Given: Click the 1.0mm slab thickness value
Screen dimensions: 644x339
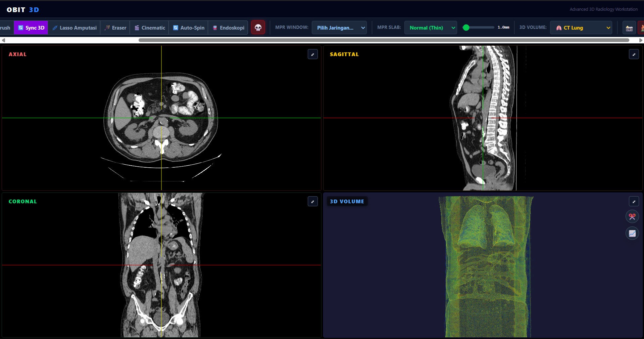Looking at the screenshot, I should (503, 28).
